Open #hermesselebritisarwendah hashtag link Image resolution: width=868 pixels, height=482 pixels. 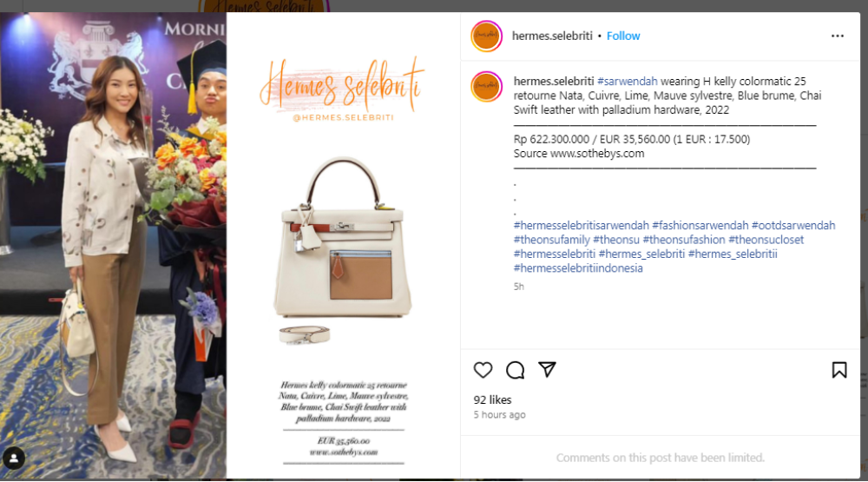tap(582, 226)
